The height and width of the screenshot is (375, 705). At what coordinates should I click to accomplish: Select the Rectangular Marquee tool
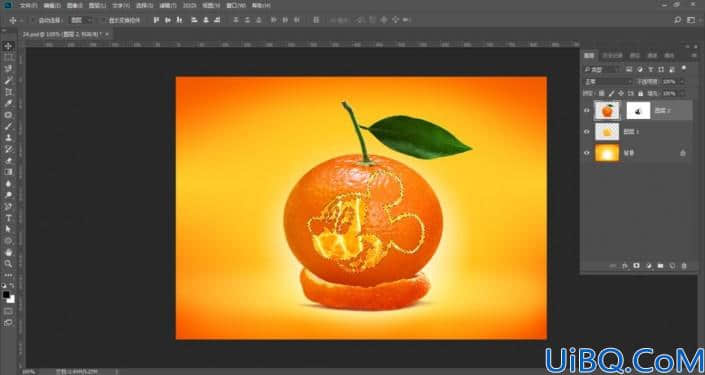click(x=9, y=58)
